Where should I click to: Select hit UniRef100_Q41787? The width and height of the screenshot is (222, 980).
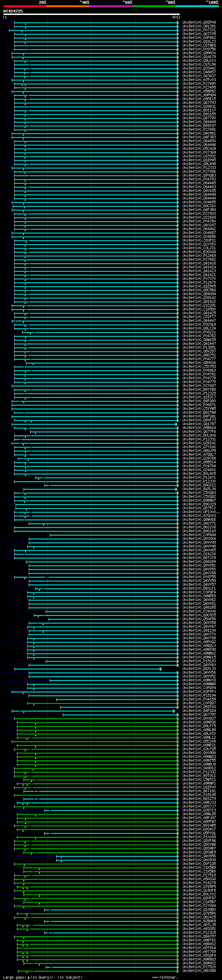point(199,424)
